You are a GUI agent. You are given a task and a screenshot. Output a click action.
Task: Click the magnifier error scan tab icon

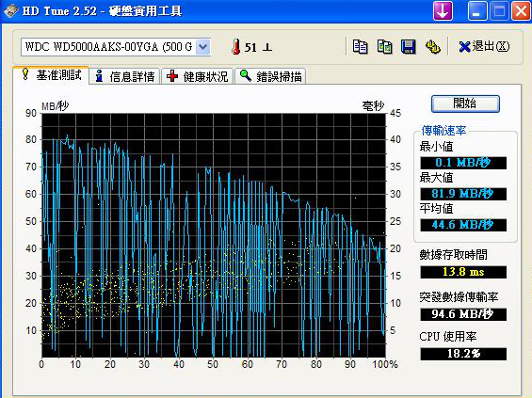pos(246,75)
